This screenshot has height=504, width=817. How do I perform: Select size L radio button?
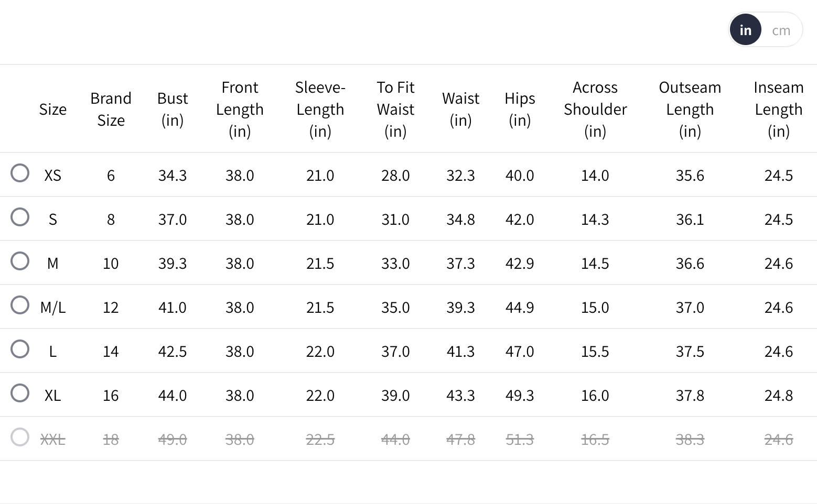click(x=20, y=349)
